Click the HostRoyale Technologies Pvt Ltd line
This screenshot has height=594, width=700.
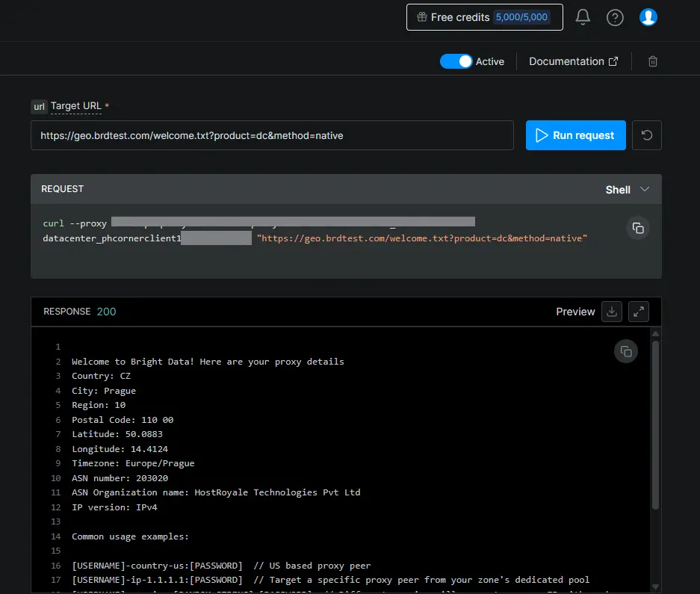tap(216, 492)
